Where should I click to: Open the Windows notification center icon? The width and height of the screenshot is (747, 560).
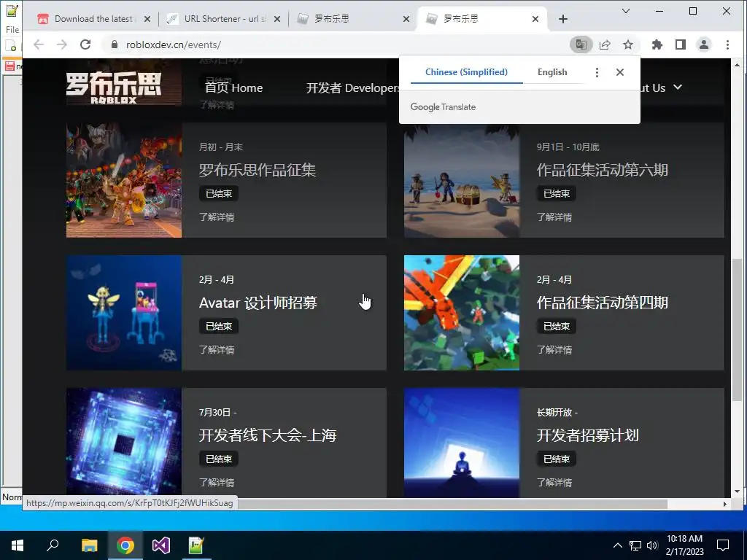723,545
